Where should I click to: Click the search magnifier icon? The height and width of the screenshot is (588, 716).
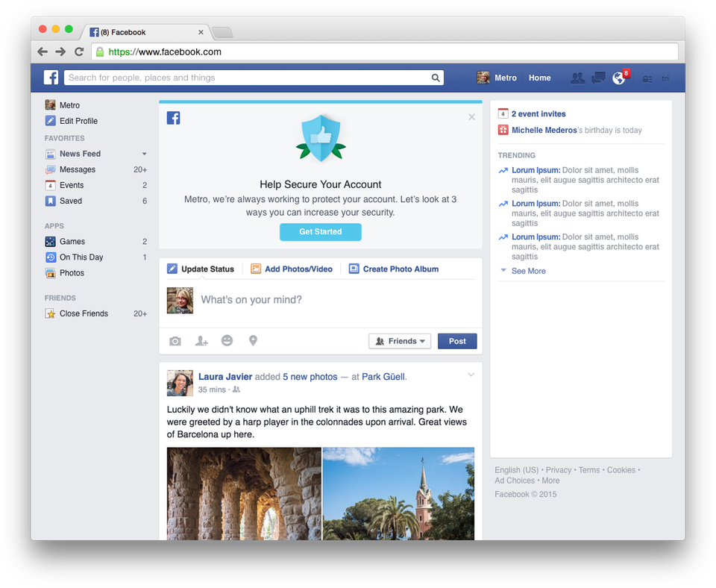click(436, 78)
